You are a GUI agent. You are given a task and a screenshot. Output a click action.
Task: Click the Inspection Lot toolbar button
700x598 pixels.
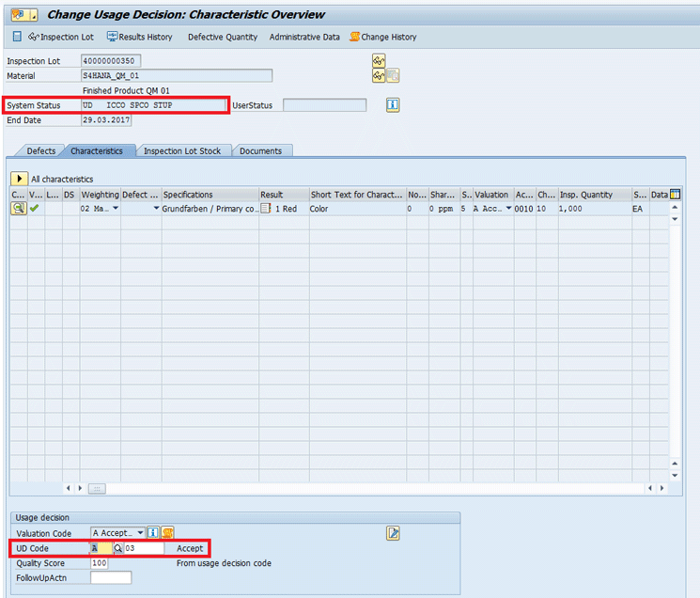point(62,37)
